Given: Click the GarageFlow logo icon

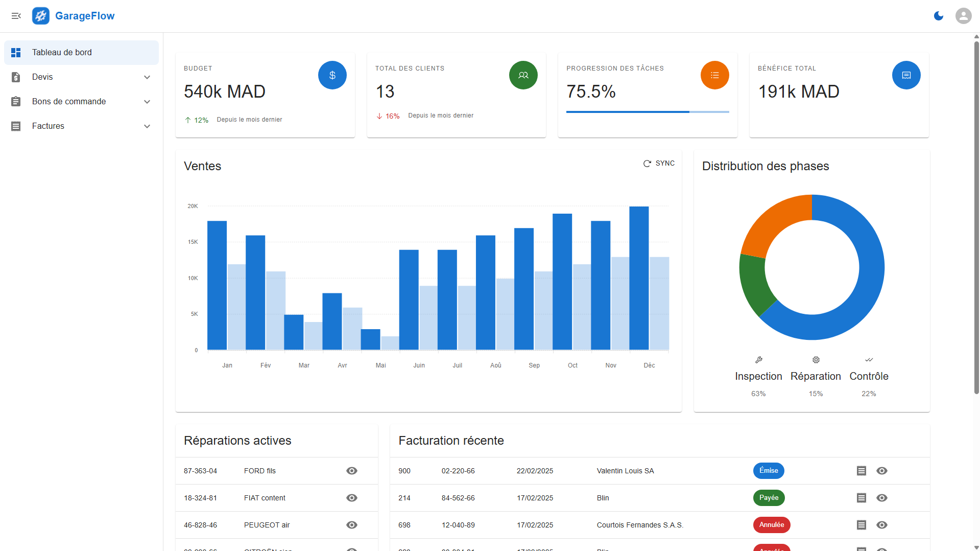Looking at the screenshot, I should coord(41,16).
